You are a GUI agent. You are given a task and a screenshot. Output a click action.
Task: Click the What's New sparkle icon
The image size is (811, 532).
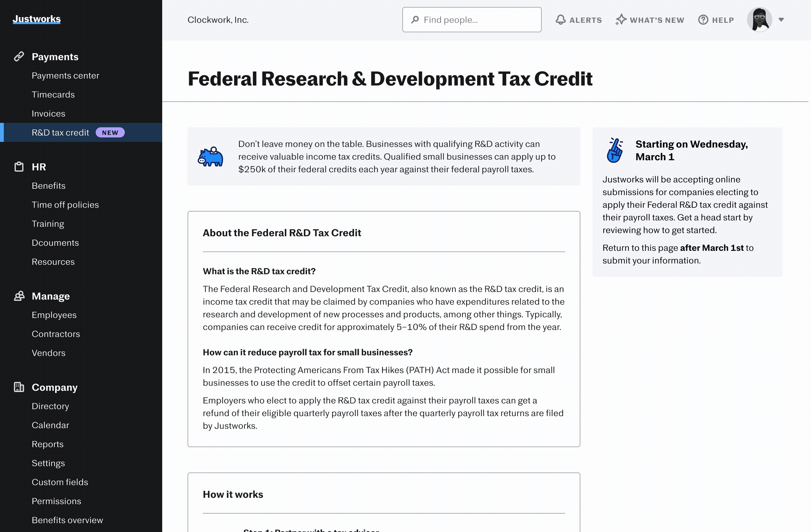coord(621,20)
